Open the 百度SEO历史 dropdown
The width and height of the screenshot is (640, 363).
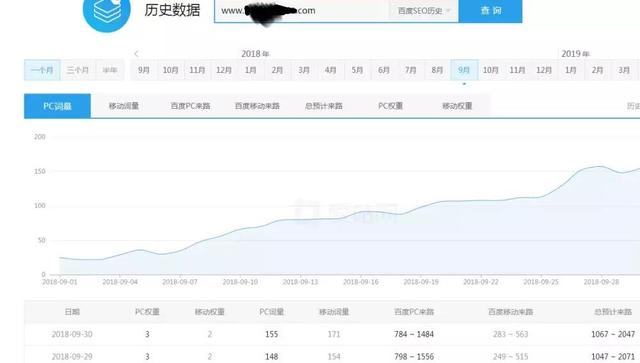pyautogui.click(x=423, y=11)
